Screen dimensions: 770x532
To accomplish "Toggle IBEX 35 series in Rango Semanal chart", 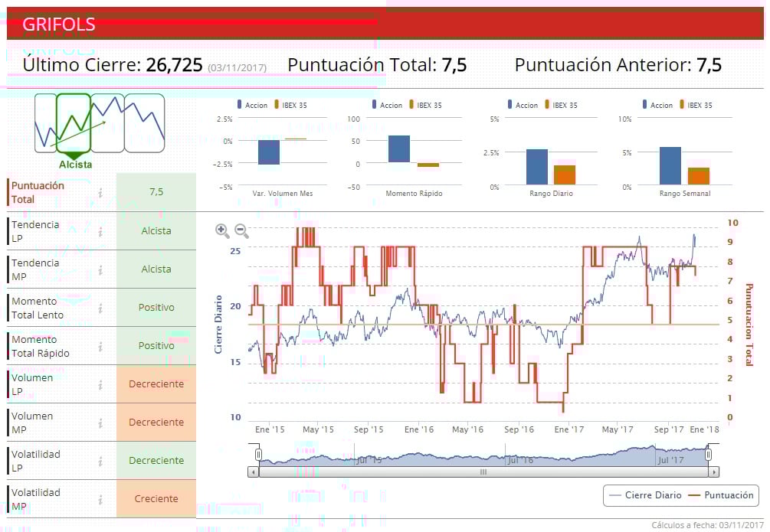I will [x=696, y=105].
